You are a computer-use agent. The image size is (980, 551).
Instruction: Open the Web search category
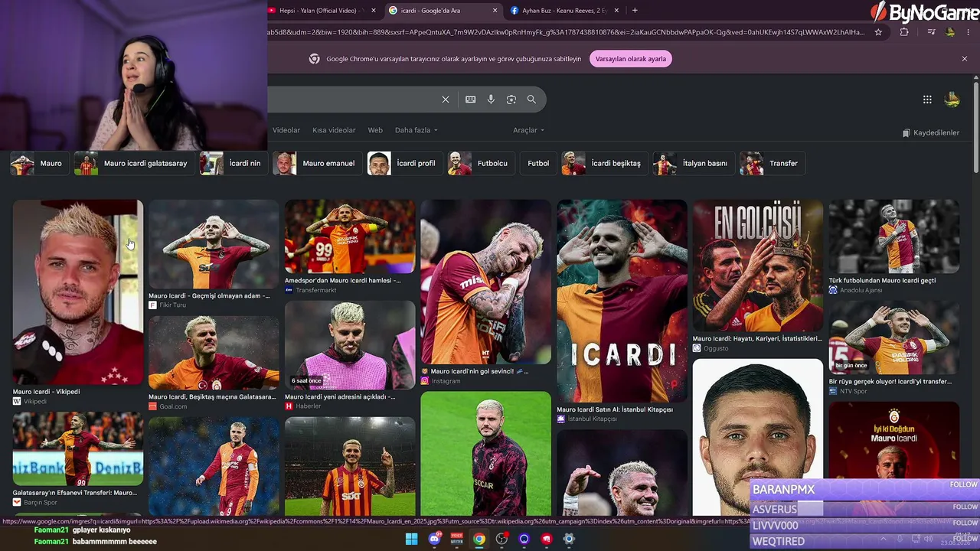coord(375,130)
